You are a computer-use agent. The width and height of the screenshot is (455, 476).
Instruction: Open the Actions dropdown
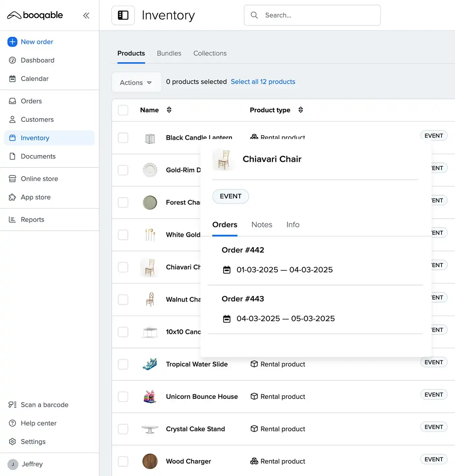(x=136, y=82)
